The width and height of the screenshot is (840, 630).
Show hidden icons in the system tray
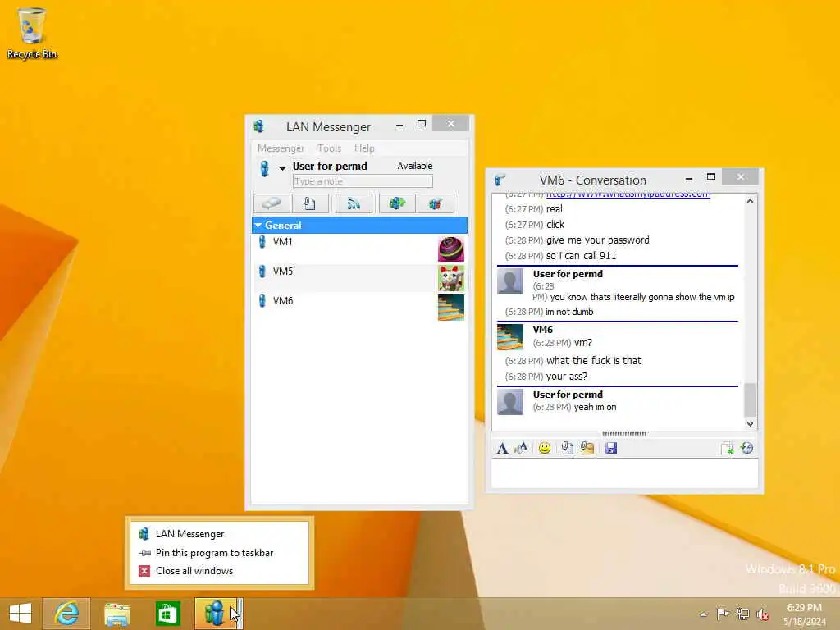703,614
